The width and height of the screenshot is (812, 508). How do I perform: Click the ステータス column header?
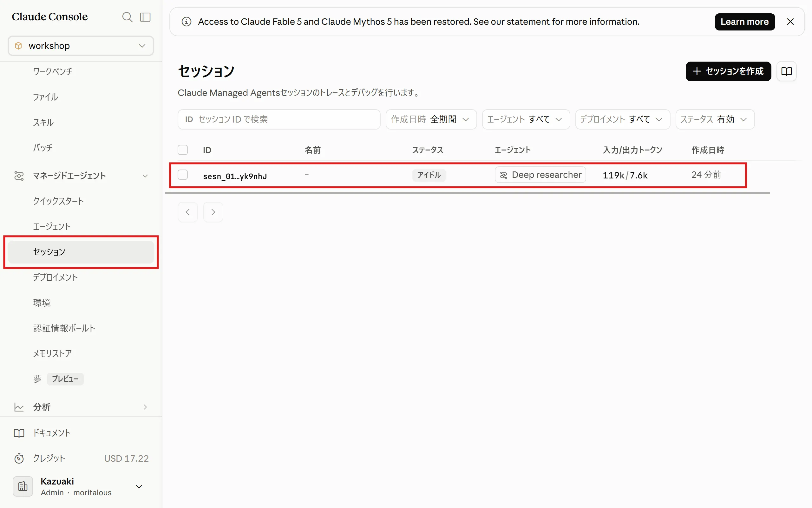428,150
